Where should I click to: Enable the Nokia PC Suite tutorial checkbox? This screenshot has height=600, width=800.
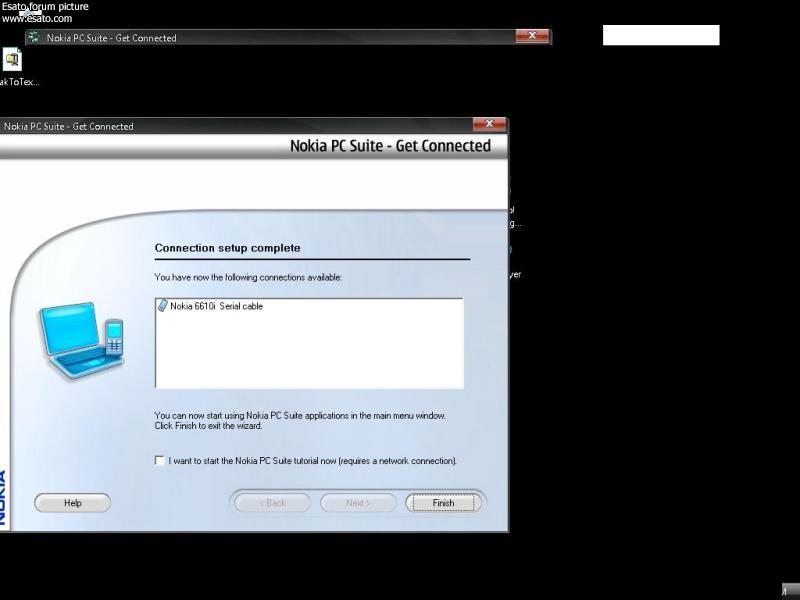pos(160,461)
